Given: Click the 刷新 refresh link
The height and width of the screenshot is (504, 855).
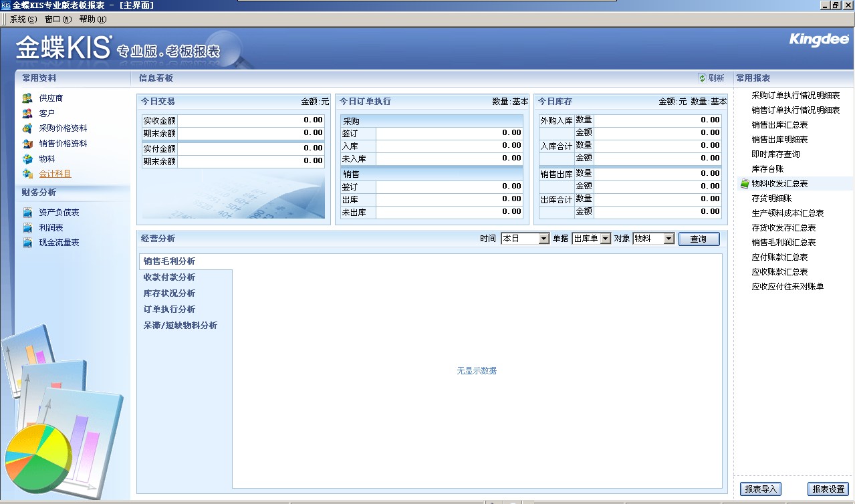Looking at the screenshot, I should point(716,78).
